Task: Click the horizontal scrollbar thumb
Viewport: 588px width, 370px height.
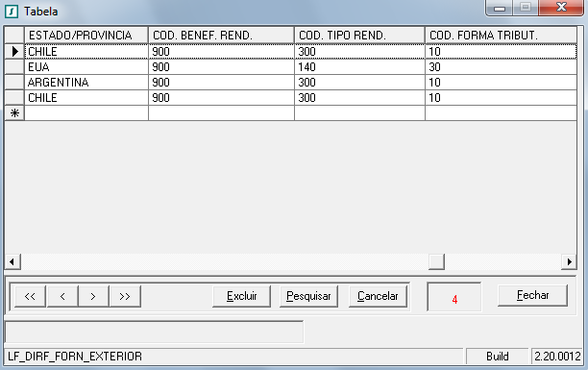Action: 436,261
